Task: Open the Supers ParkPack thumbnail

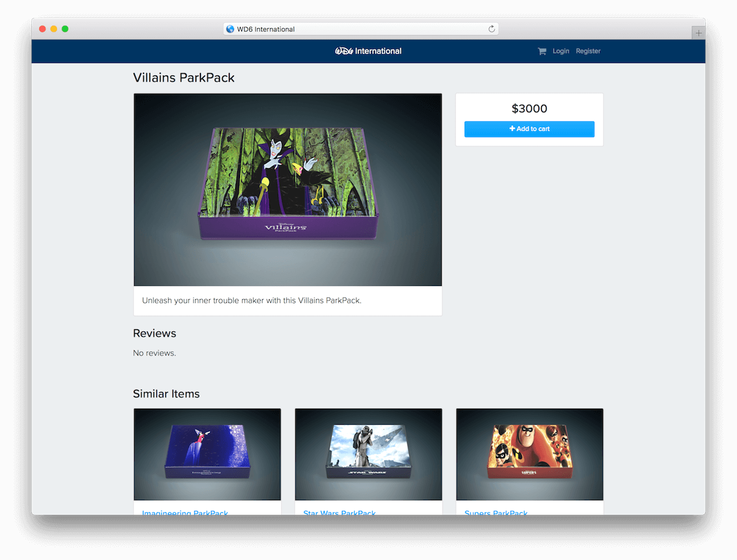Action: (530, 455)
